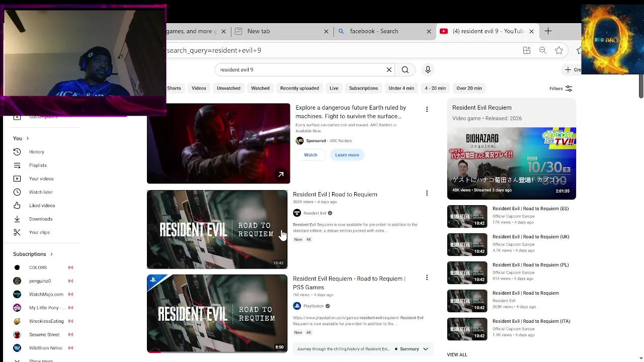The height and width of the screenshot is (362, 644).
Task: Open Sesame Street subscription channel
Action: (x=44, y=335)
